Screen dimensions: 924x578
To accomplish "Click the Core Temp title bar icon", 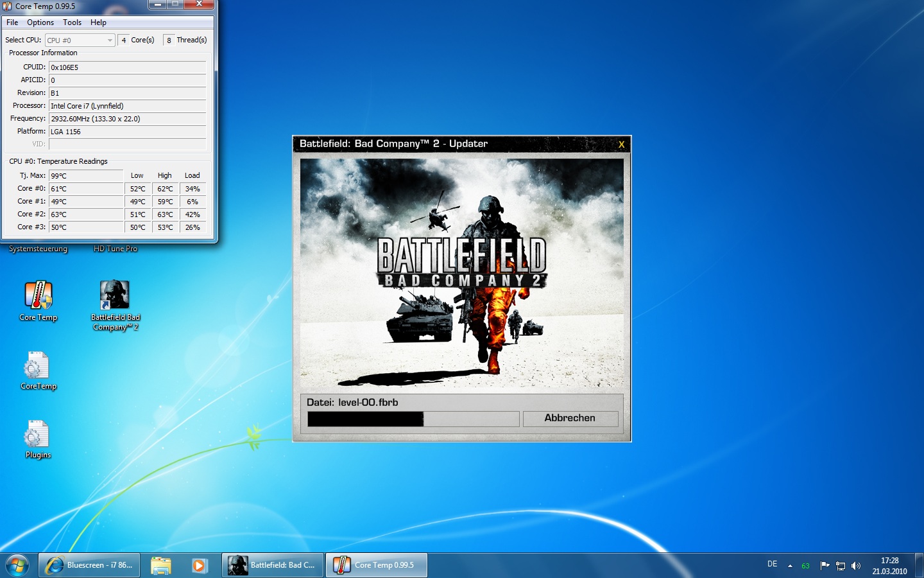I will tap(7, 6).
